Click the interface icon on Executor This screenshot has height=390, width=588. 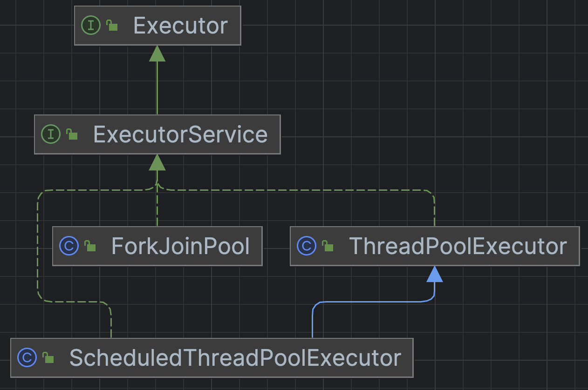pos(91,26)
